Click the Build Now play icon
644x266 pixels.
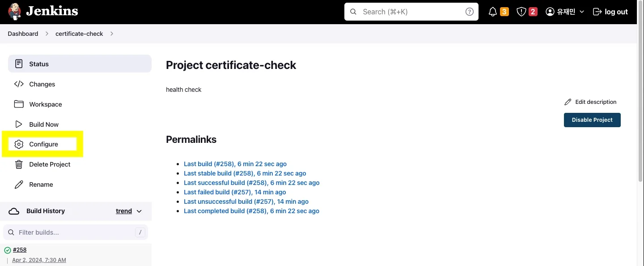pyautogui.click(x=19, y=124)
